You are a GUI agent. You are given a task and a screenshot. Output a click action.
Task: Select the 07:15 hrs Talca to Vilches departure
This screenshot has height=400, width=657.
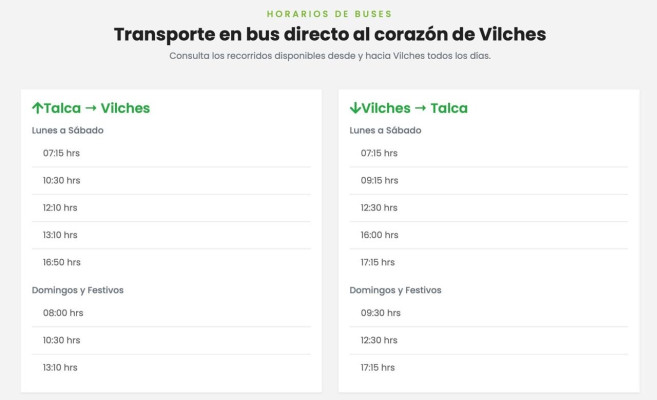click(x=171, y=153)
